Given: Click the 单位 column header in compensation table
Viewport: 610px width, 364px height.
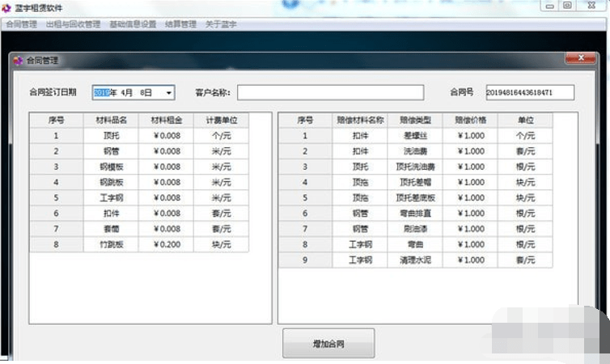Looking at the screenshot, I should (x=525, y=121).
